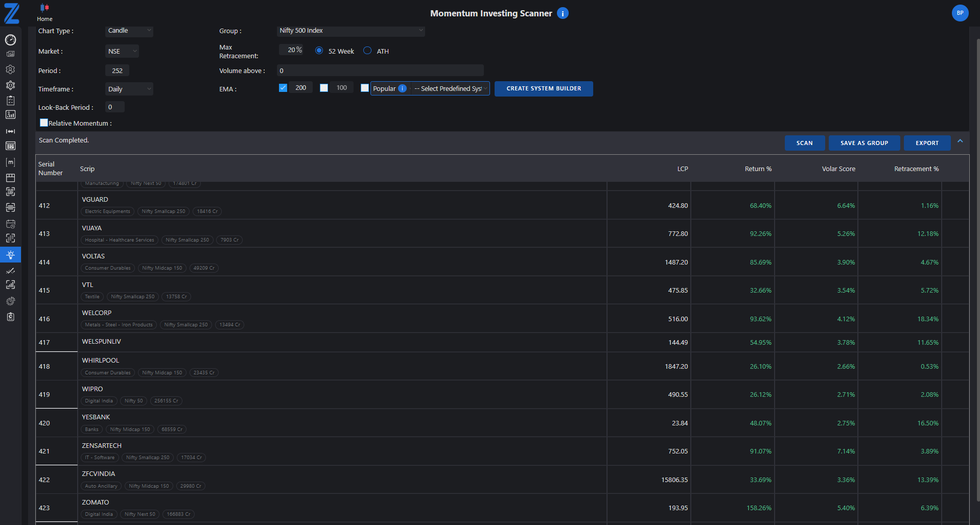
Task: Open the calendar clock sidebar icon
Action: tap(10, 224)
